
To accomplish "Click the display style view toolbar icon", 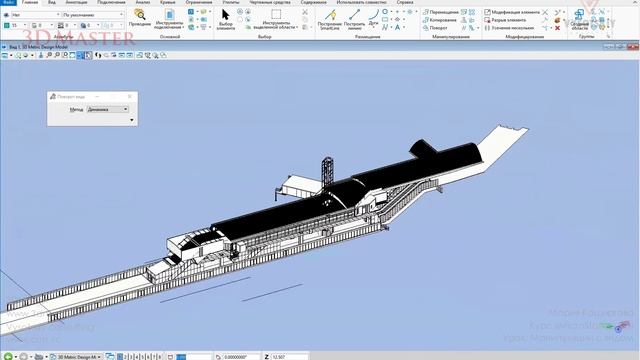I will (18, 55).
